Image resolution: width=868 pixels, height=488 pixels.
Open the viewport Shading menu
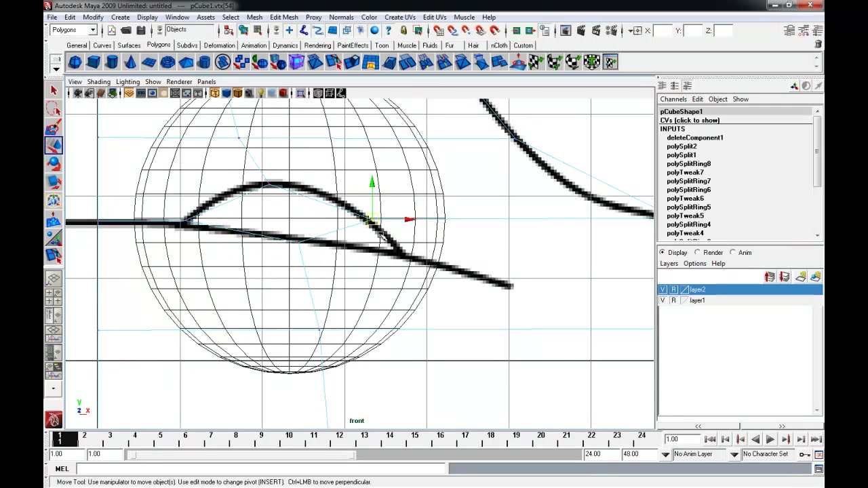98,82
